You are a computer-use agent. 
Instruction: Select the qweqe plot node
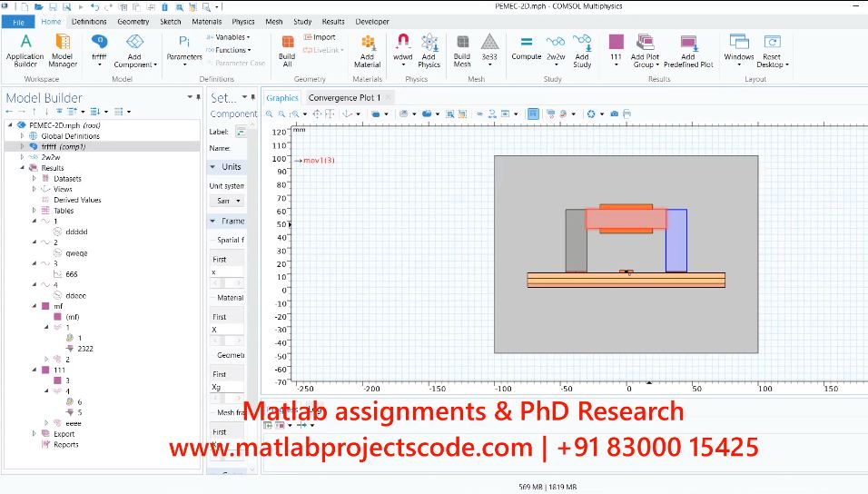point(76,253)
